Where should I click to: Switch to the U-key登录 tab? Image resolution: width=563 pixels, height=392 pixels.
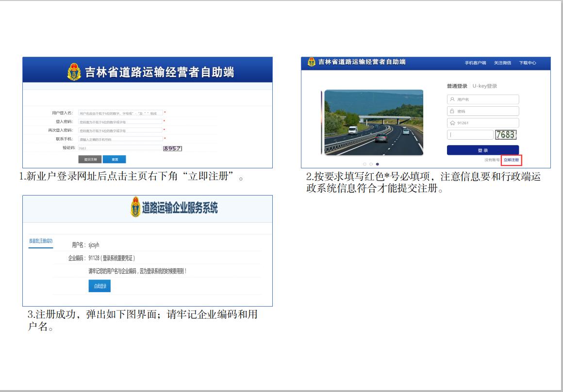click(485, 86)
